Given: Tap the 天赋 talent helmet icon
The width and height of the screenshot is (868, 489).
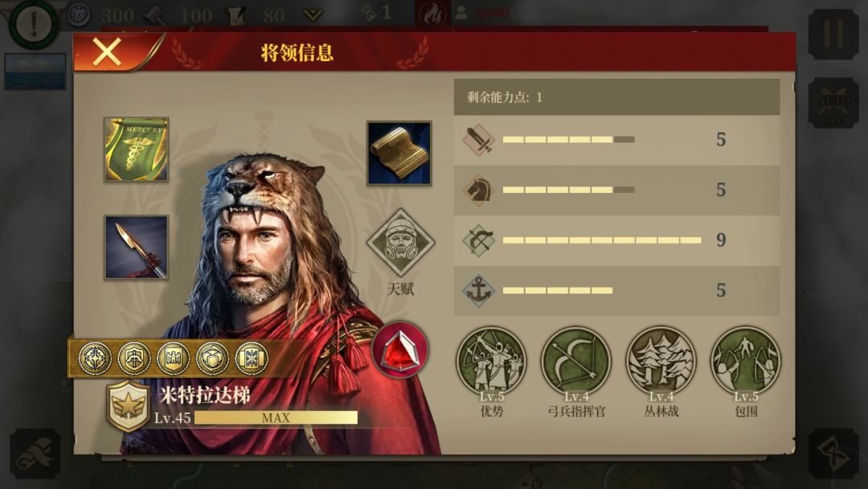Looking at the screenshot, I should pos(400,243).
